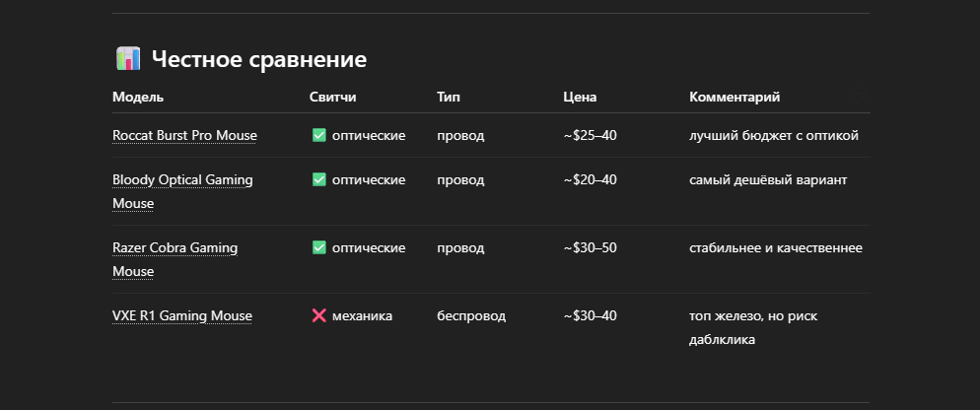Image resolution: width=980 pixels, height=410 pixels.
Task: Click the Комментарий column header
Action: click(x=735, y=97)
